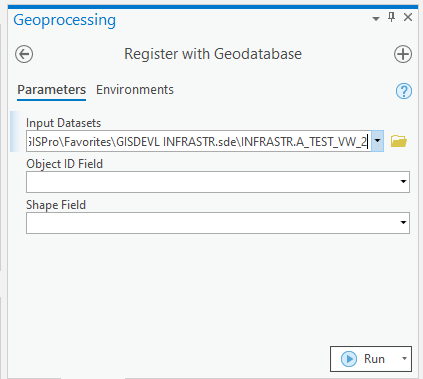This screenshot has width=423, height=379.
Task: Click the Register with Geodatabase title
Action: tap(213, 54)
